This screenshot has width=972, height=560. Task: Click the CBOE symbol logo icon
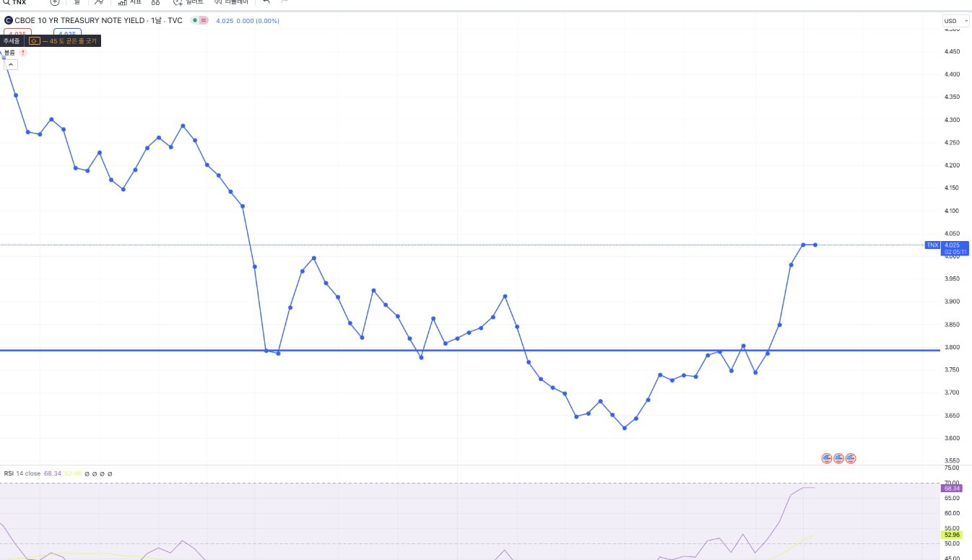[x=9, y=21]
